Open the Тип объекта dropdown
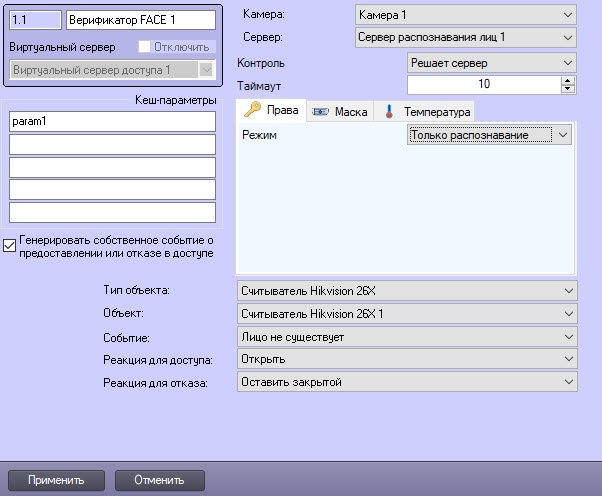This screenshot has width=602, height=496. 407,291
